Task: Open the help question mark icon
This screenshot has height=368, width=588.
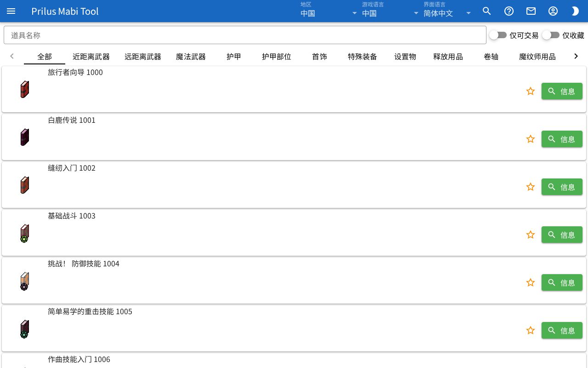Action: point(509,11)
